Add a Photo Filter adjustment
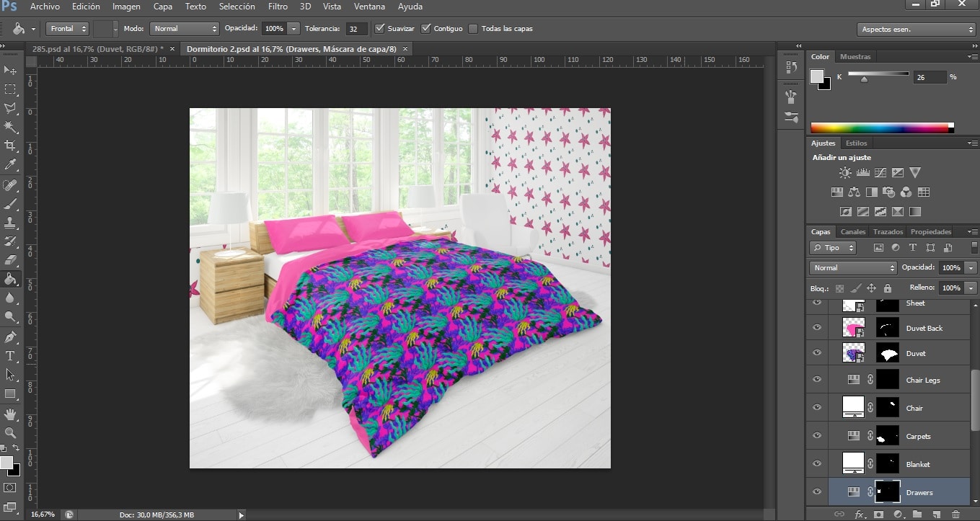Screen dimensions: 980x521 coord(889,192)
